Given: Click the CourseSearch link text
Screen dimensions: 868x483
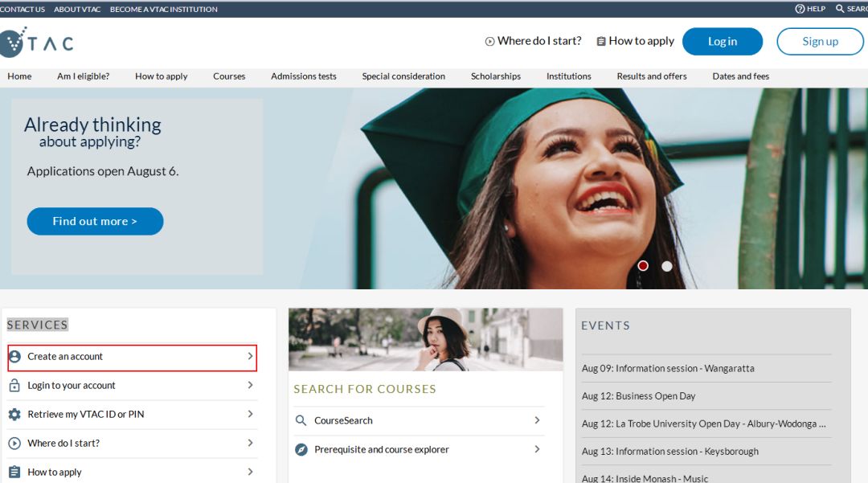Looking at the screenshot, I should click(343, 420).
